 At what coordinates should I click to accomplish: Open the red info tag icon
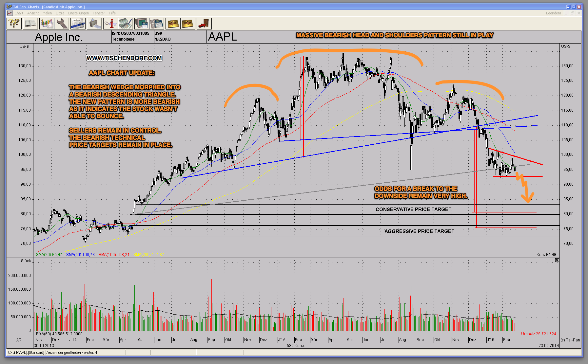click(110, 24)
